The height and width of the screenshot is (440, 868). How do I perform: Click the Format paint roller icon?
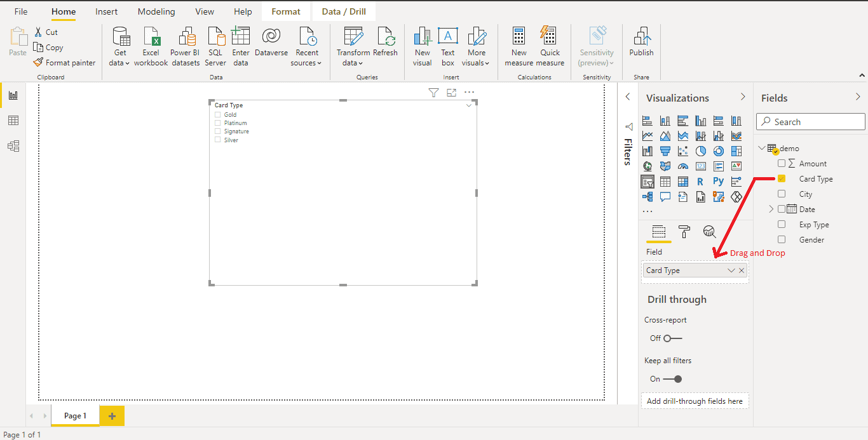[x=684, y=232]
